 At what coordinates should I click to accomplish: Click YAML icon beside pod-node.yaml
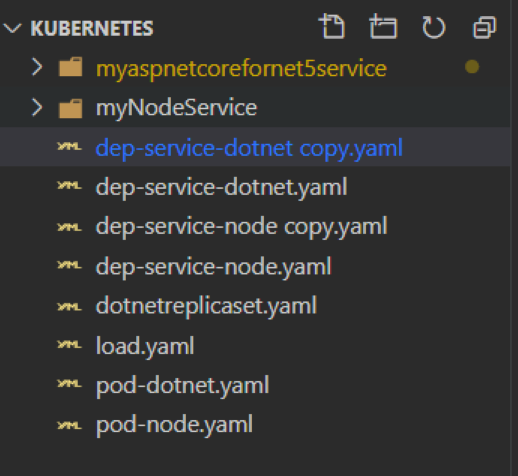click(x=69, y=425)
